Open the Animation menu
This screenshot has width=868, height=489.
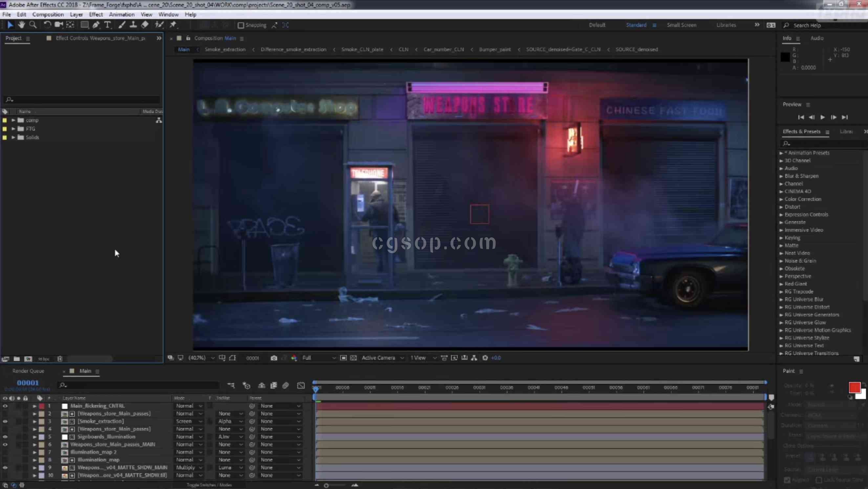121,14
